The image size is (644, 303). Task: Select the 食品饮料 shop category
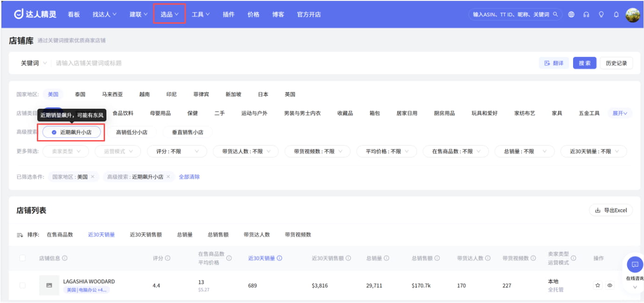123,113
